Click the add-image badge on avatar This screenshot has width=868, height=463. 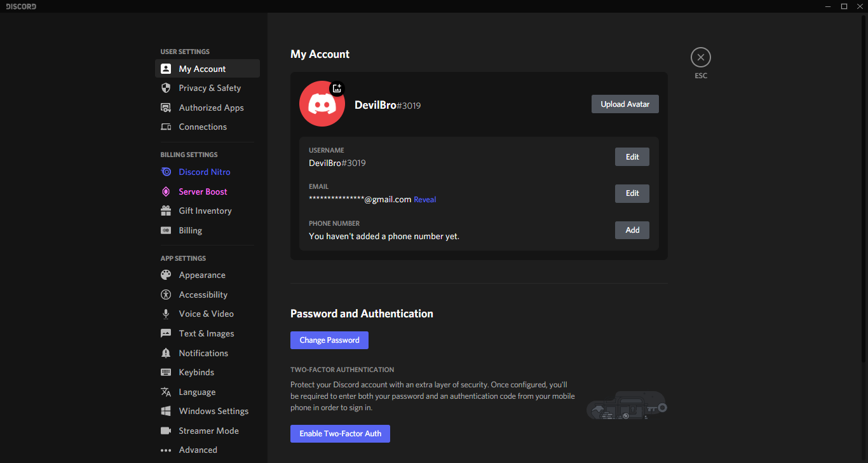[337, 88]
